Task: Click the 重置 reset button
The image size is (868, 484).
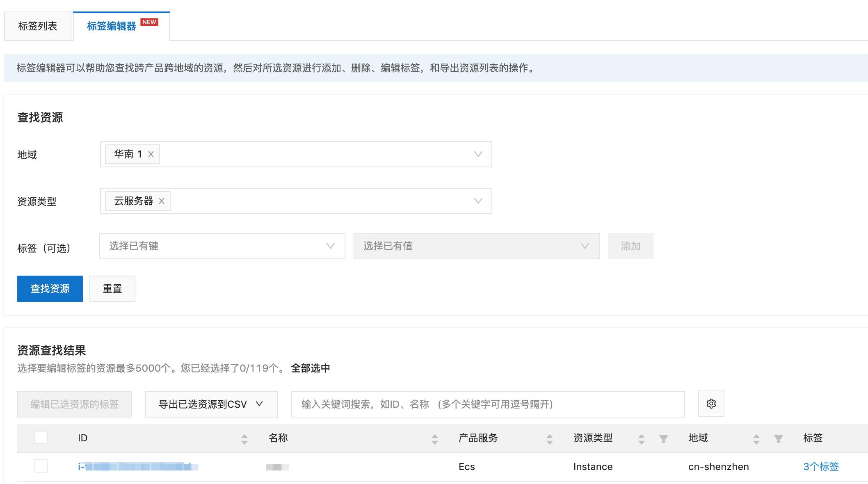Action: (112, 288)
